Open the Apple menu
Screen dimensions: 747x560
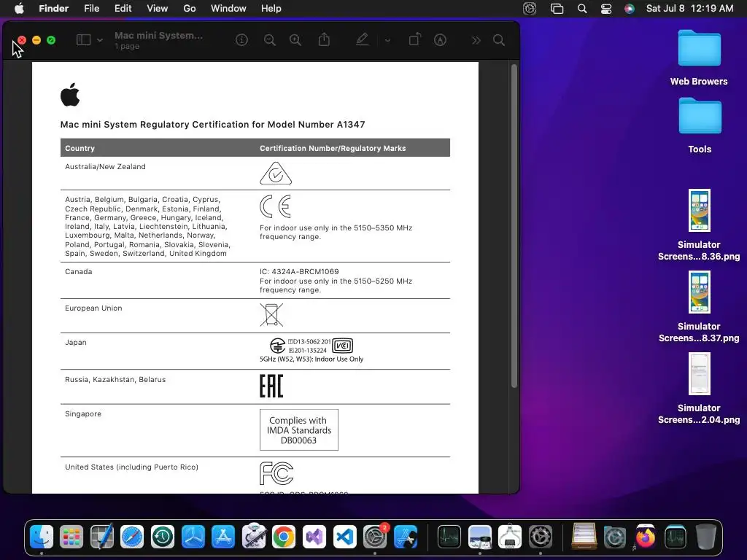pyautogui.click(x=19, y=9)
